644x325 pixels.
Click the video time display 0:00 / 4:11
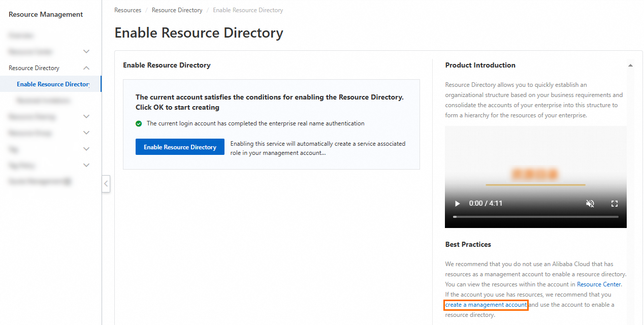(486, 204)
